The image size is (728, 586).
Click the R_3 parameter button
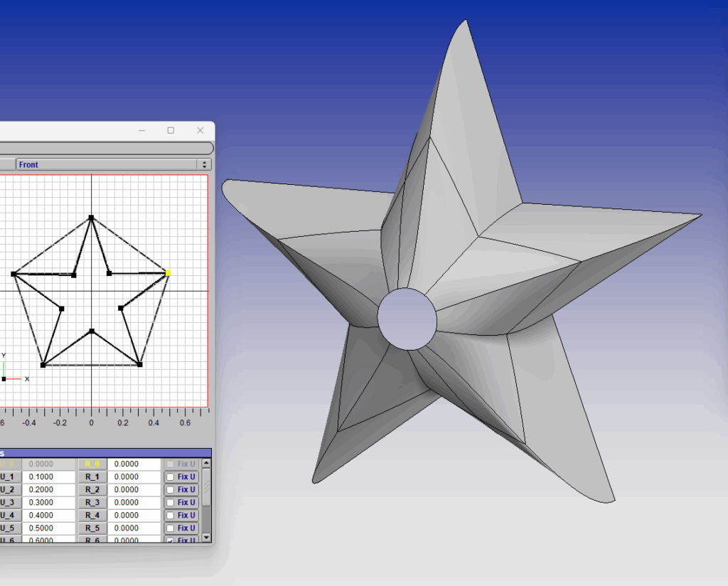point(93,502)
